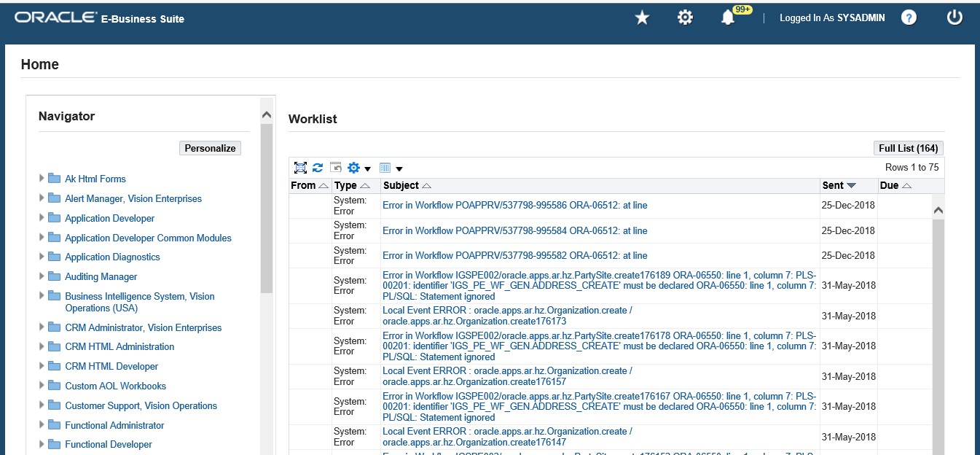Expand the Ak Html Forms folder
This screenshot has height=455, width=980.
click(x=42, y=179)
